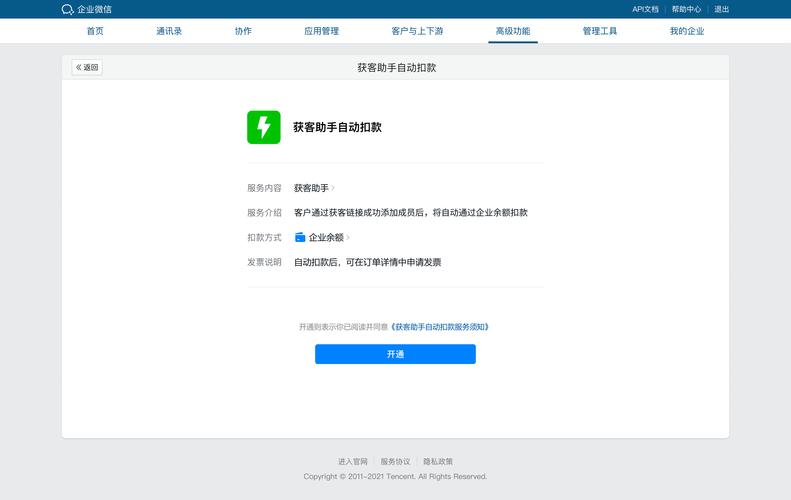Click the blue wallet icon beside 企业余额
Image resolution: width=791 pixels, height=500 pixels.
tap(300, 237)
